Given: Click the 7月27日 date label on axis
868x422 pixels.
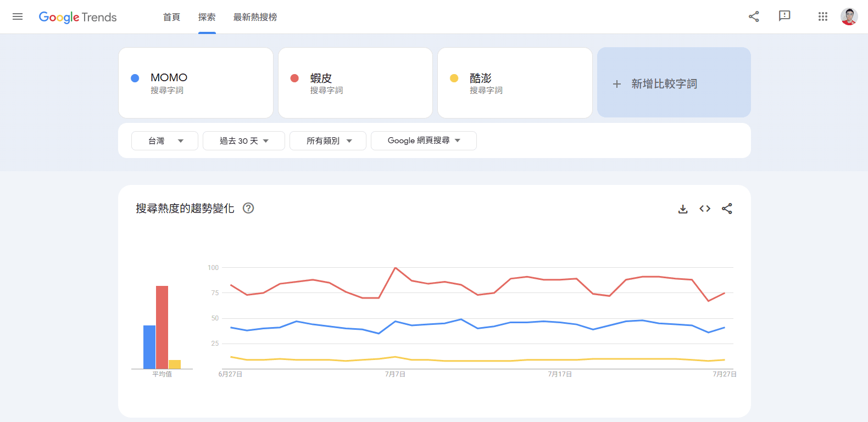Looking at the screenshot, I should (x=725, y=374).
